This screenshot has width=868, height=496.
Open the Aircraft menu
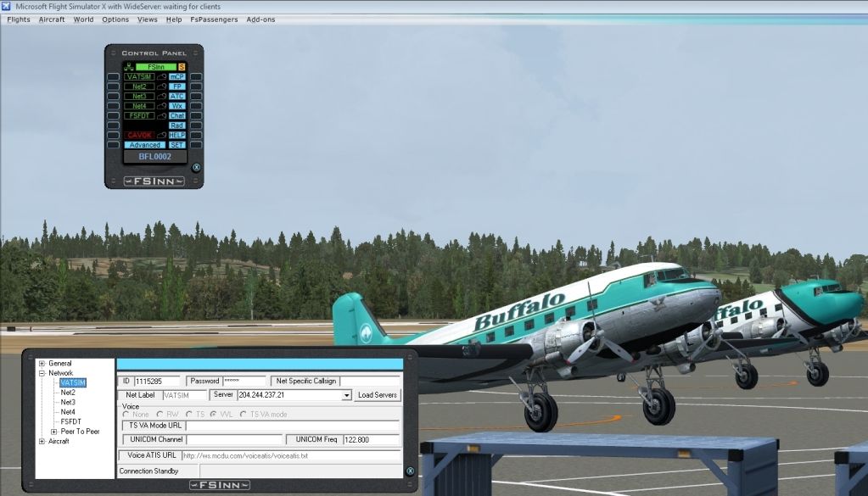click(x=52, y=20)
